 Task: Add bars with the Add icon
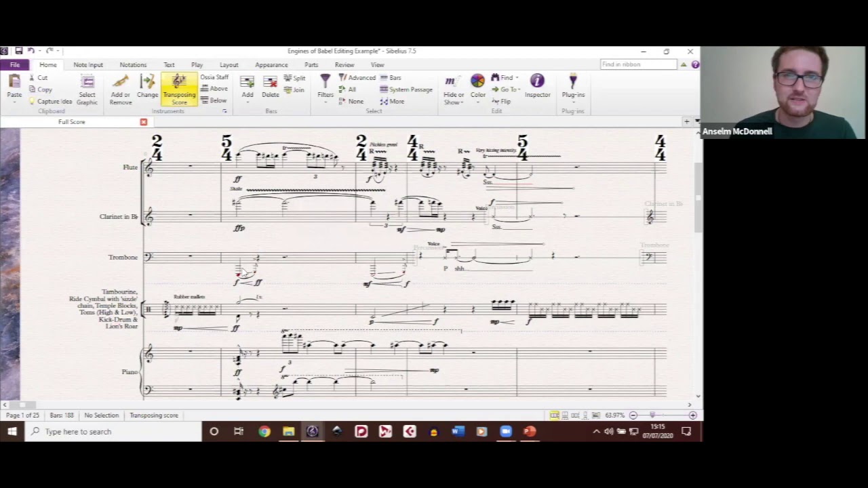tap(248, 82)
